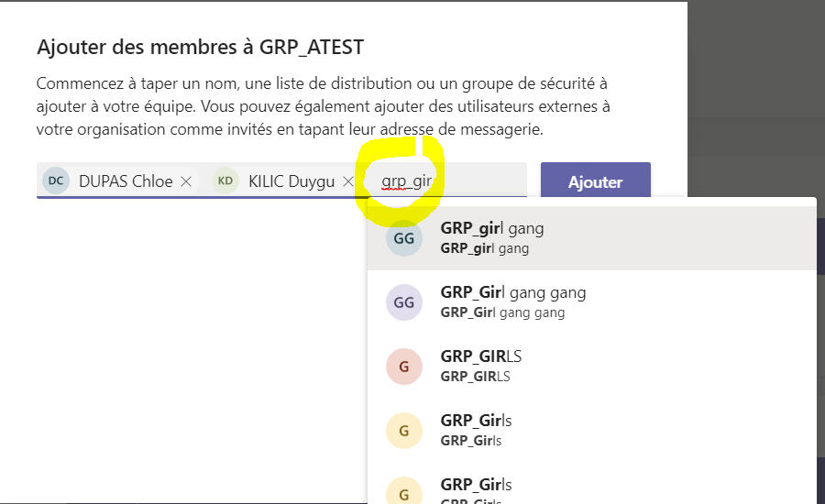Click the GG avatar of GRP_girl gang
825x504 pixels.
click(404, 238)
